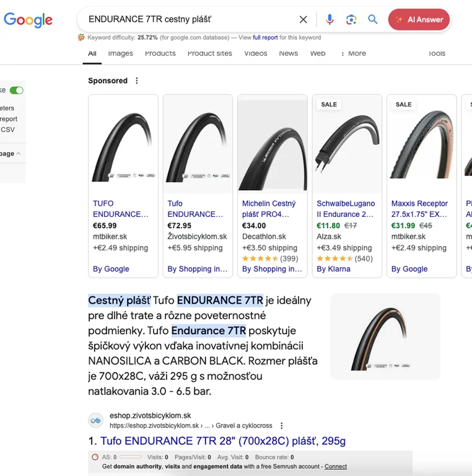472x476 pixels.
Task: Click the magnifying glass search icon
Action: tap(373, 20)
